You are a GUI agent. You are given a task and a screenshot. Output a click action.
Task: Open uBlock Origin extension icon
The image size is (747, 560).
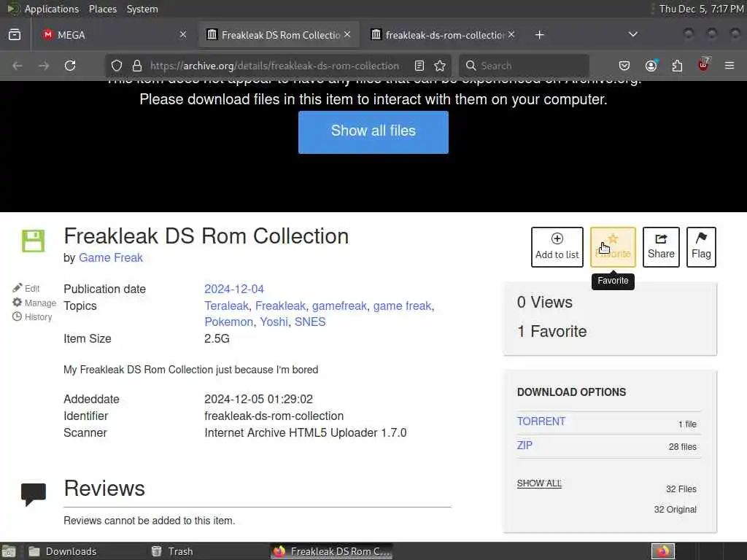click(x=704, y=65)
